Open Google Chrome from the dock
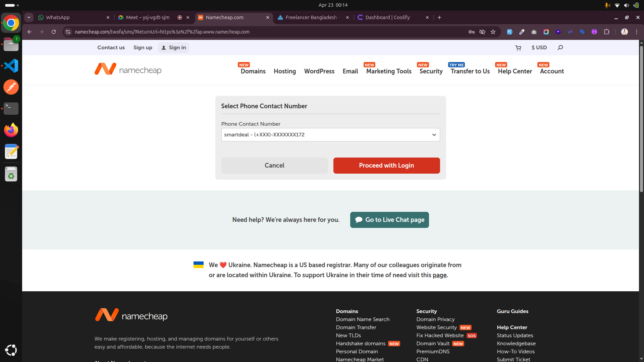This screenshot has width=644, height=362. click(x=11, y=23)
